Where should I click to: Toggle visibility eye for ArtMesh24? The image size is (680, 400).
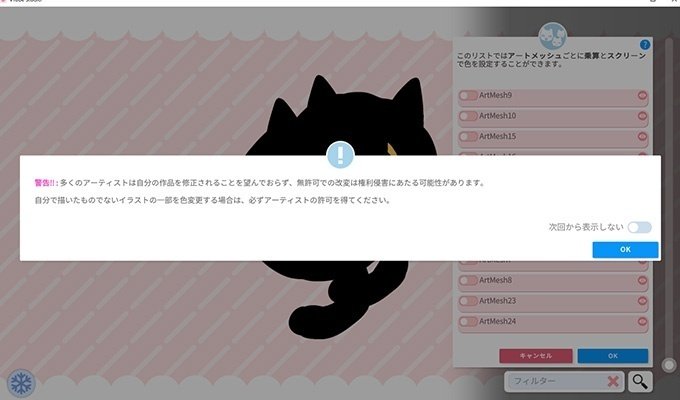coord(642,321)
